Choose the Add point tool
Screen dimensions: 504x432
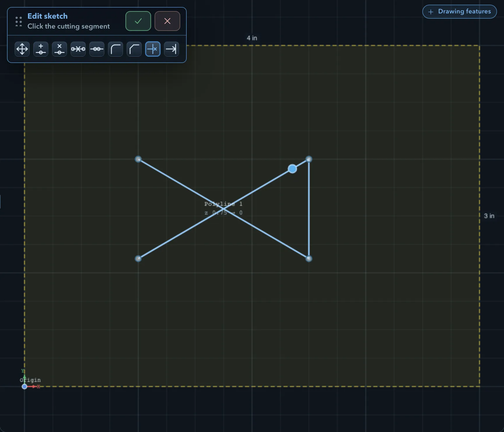tap(41, 49)
